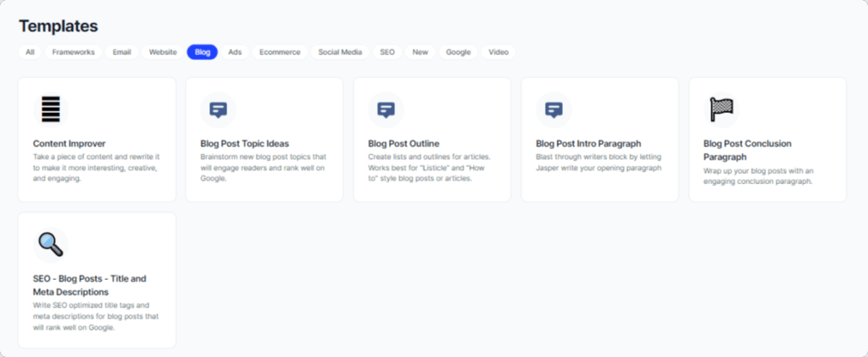Click the checkered flag conclusion icon

[x=721, y=109]
